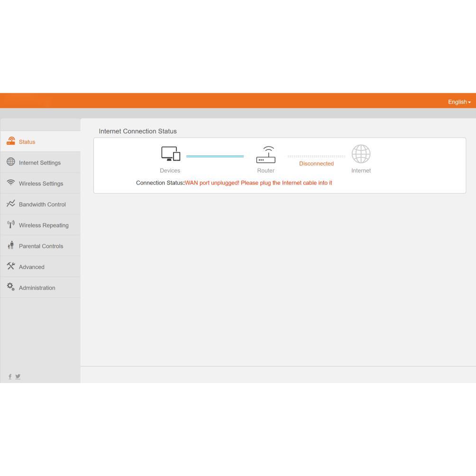This screenshot has width=476, height=476.
Task: Open Internet Settings menu
Action: 40,163
